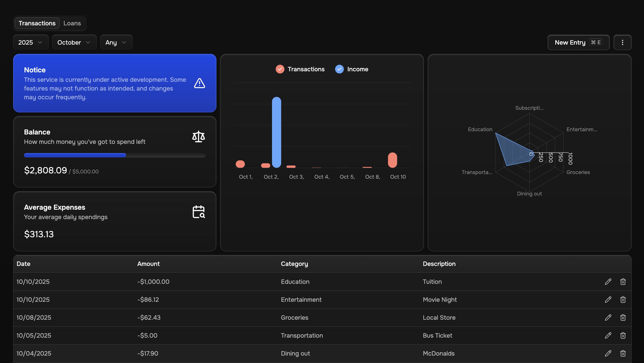Open the three-dot more options menu
644x363 pixels.
coord(622,42)
